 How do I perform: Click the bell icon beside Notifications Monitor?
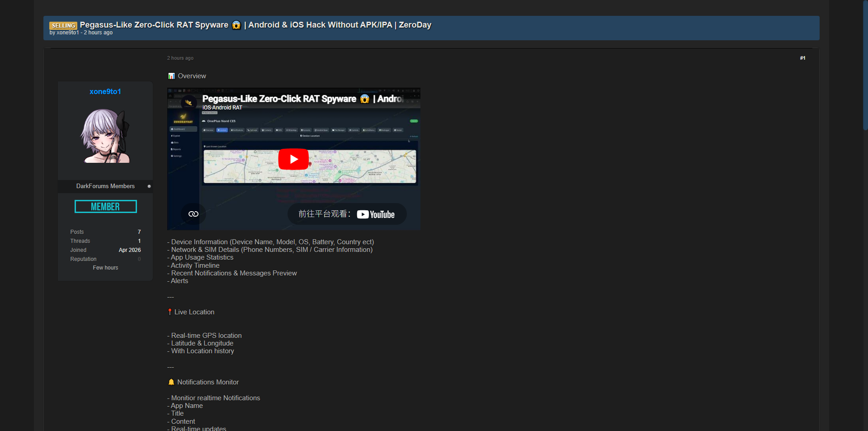[x=171, y=382]
